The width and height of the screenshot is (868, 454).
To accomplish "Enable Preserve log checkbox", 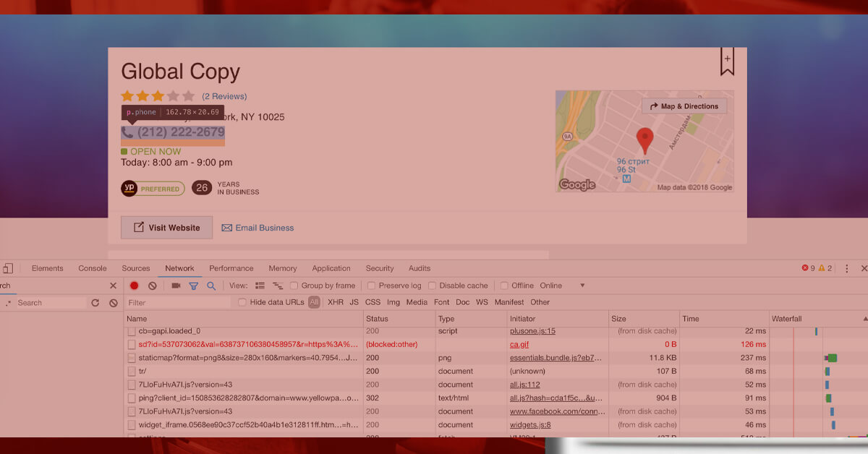I will pyautogui.click(x=371, y=286).
